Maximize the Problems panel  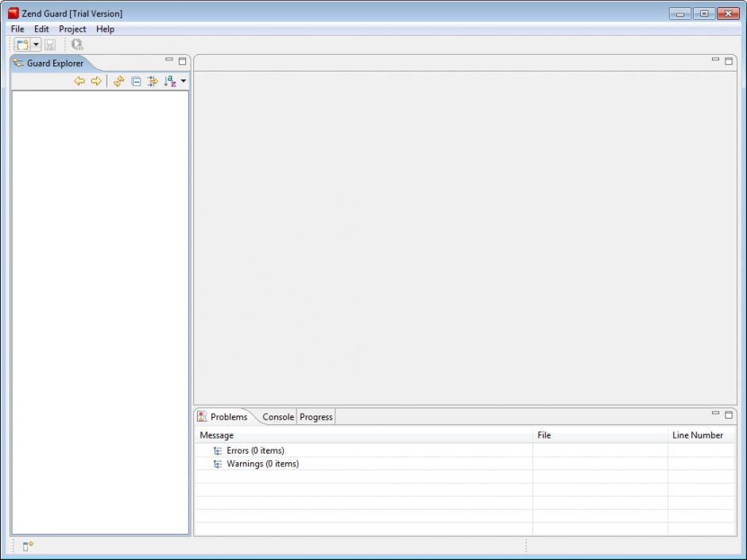tap(729, 415)
